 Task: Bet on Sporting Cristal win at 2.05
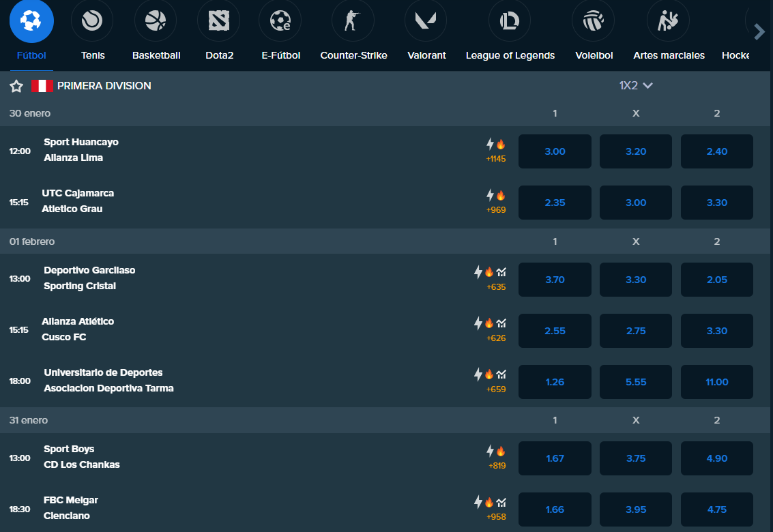pos(717,280)
